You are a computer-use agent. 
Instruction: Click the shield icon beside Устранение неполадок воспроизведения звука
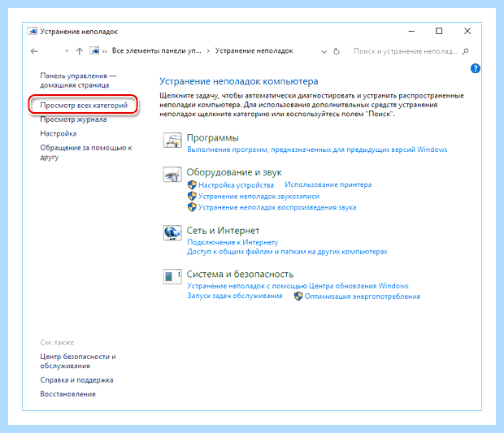click(x=192, y=207)
